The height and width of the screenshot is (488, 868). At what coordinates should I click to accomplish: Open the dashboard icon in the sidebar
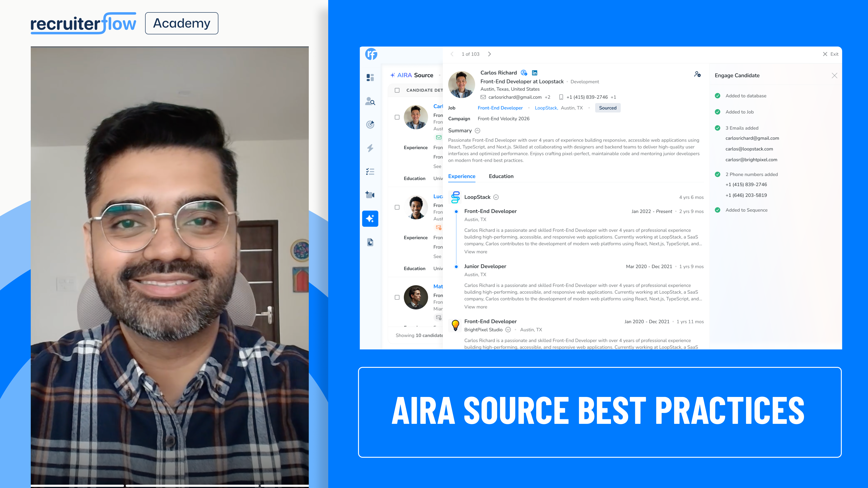[370, 77]
